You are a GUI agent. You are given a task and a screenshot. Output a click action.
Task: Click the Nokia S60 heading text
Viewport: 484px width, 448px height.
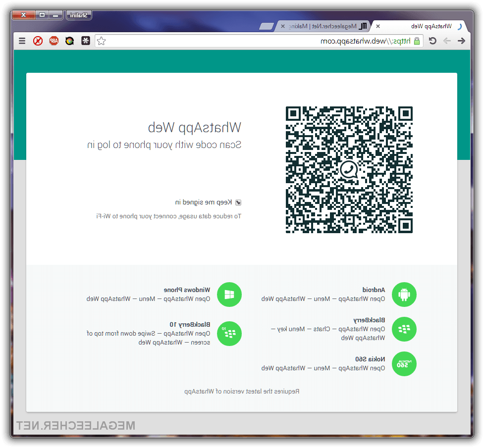[x=370, y=359]
